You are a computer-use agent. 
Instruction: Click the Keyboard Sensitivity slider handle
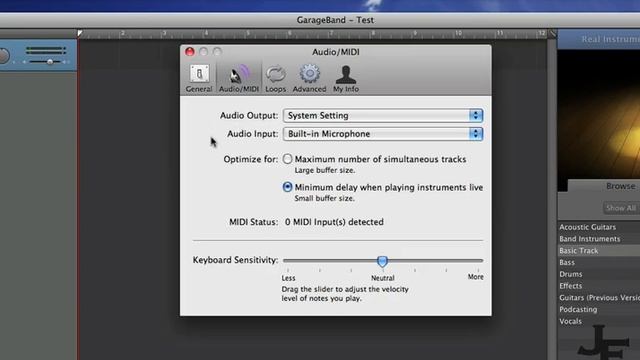click(382, 261)
